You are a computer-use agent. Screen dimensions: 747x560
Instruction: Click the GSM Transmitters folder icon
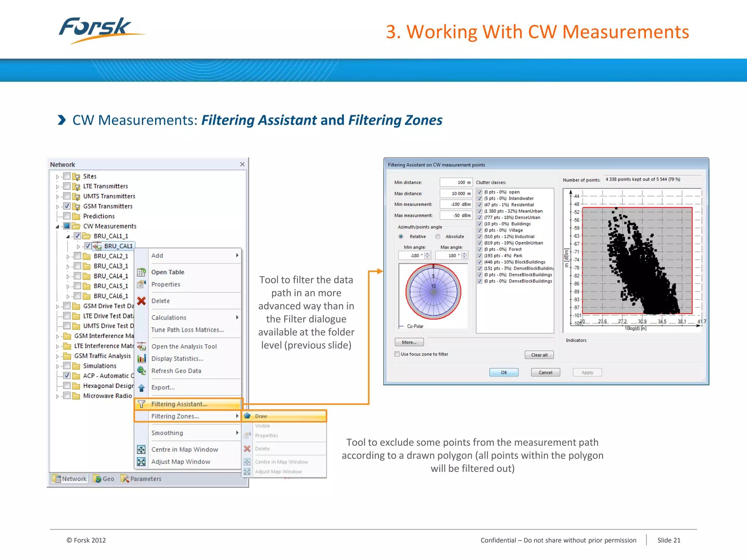[76, 206]
